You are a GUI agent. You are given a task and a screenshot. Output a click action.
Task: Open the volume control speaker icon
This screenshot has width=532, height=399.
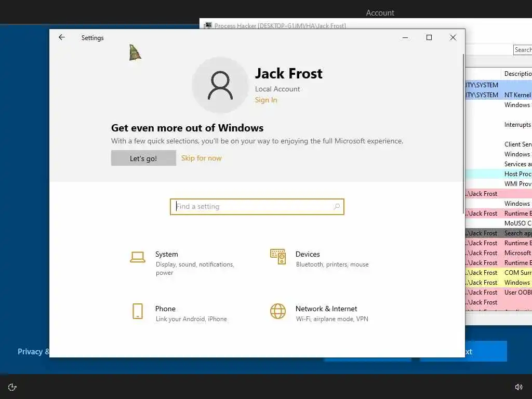pyautogui.click(x=518, y=387)
